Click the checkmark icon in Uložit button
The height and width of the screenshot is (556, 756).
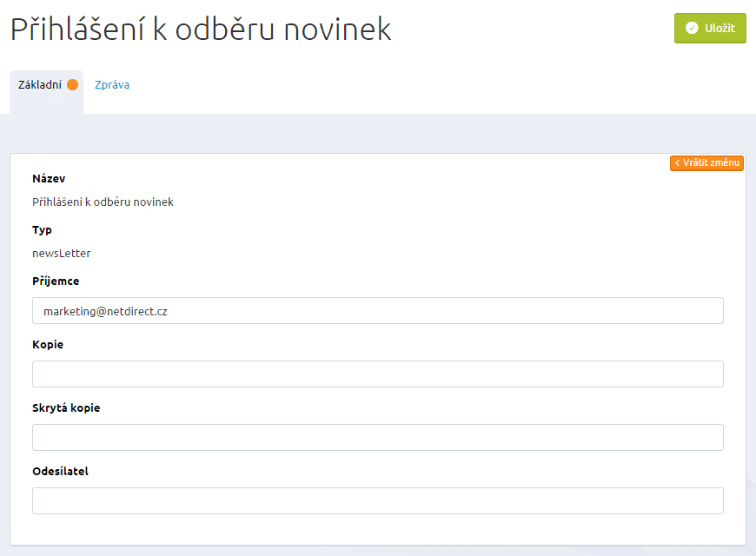pyautogui.click(x=692, y=28)
